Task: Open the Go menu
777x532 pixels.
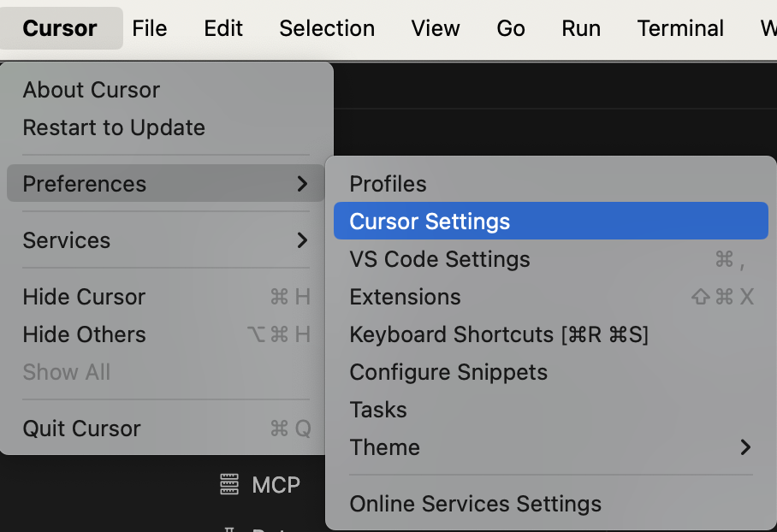Action: [510, 28]
